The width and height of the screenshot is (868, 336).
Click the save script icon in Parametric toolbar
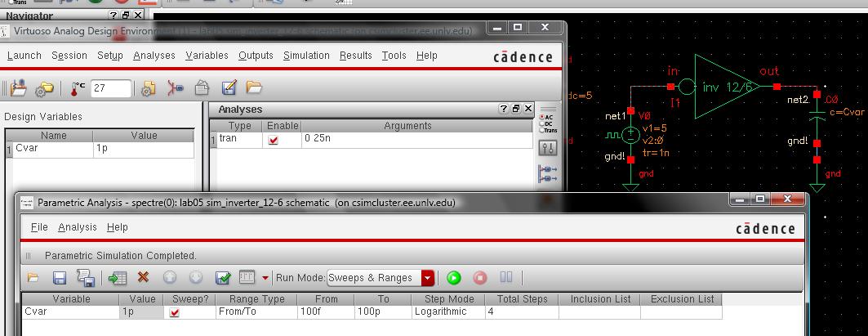click(x=85, y=278)
